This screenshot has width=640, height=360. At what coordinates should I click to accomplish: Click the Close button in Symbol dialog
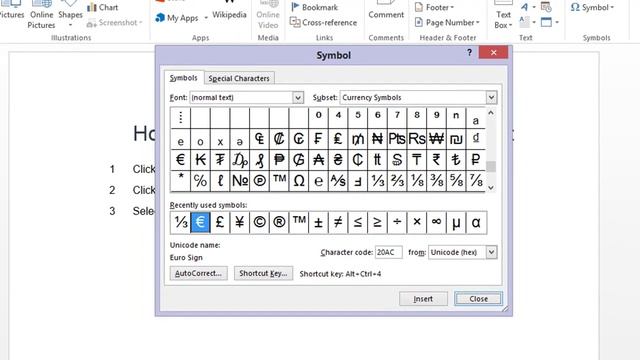coord(478,299)
